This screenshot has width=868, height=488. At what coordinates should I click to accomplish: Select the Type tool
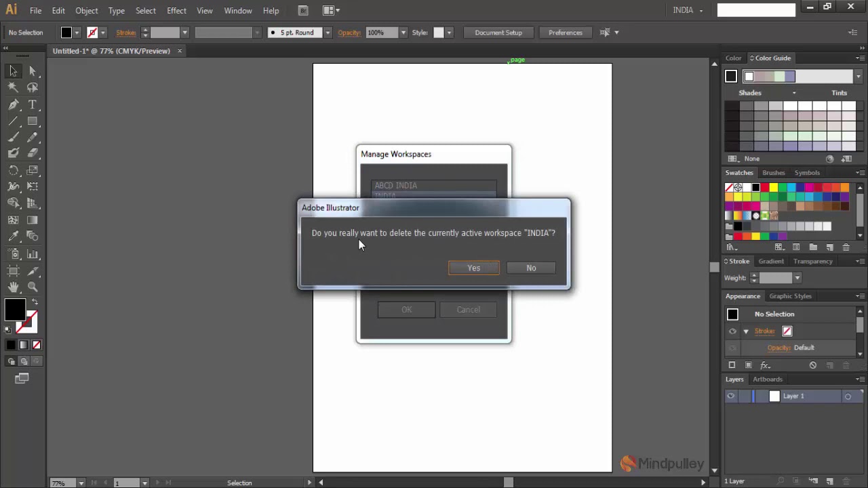coord(33,104)
